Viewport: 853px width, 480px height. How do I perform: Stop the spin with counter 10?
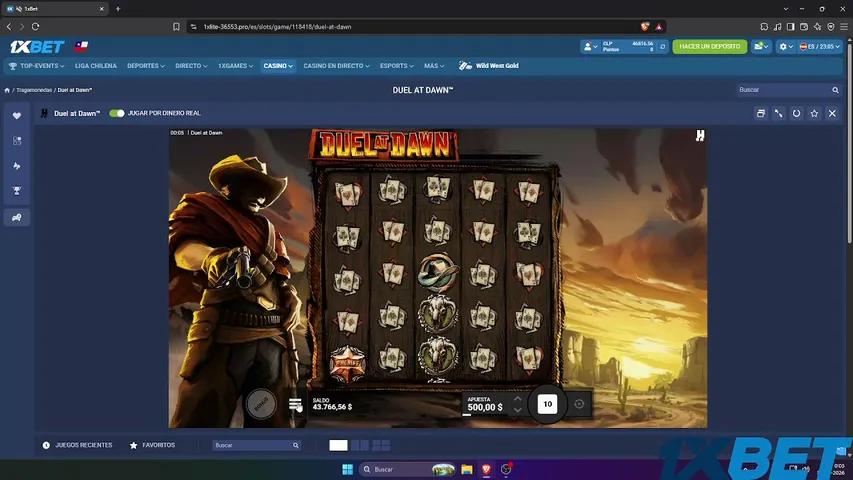click(x=547, y=404)
